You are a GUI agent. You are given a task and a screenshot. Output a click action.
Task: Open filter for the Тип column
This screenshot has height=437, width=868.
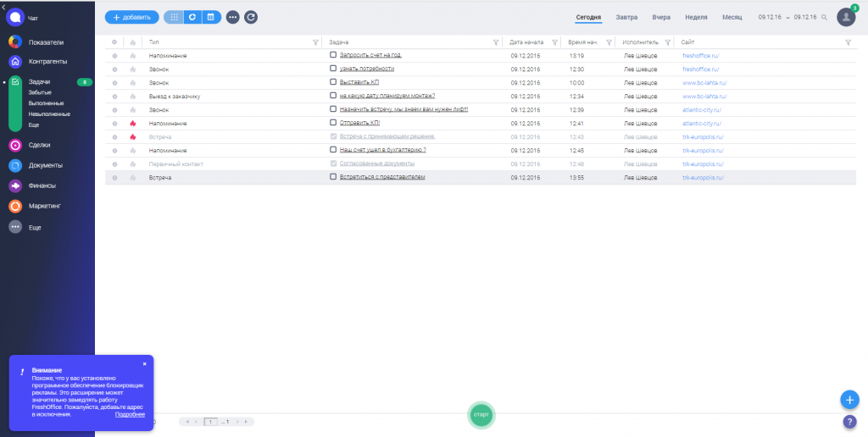(315, 42)
